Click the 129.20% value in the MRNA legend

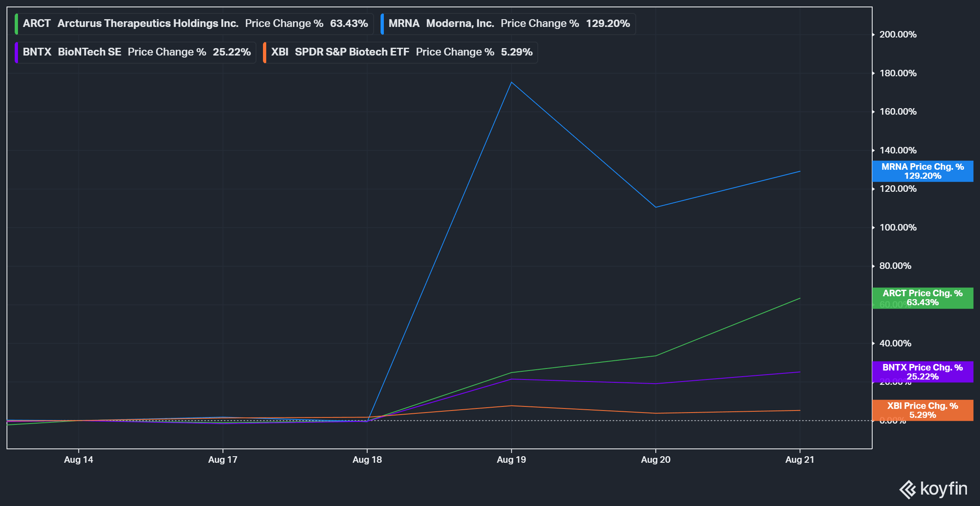[x=608, y=24]
